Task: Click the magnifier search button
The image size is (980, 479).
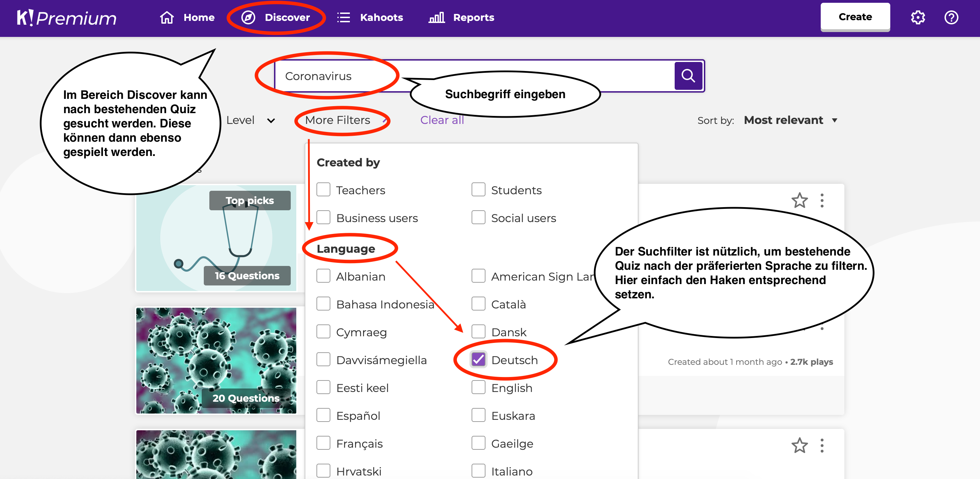Action: [x=688, y=76]
